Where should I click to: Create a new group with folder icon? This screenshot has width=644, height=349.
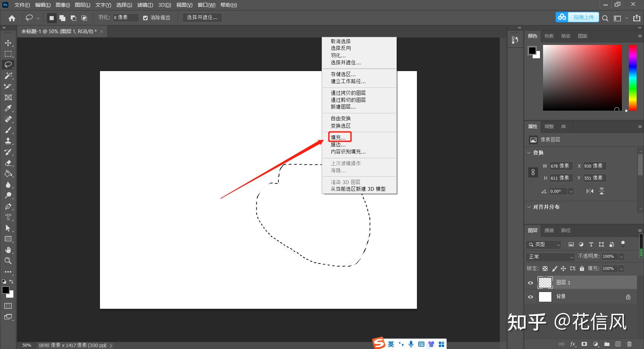point(607,344)
